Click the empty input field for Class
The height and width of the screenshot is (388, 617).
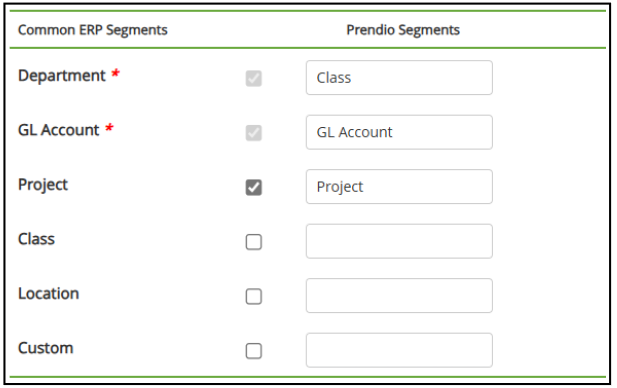pos(399,241)
